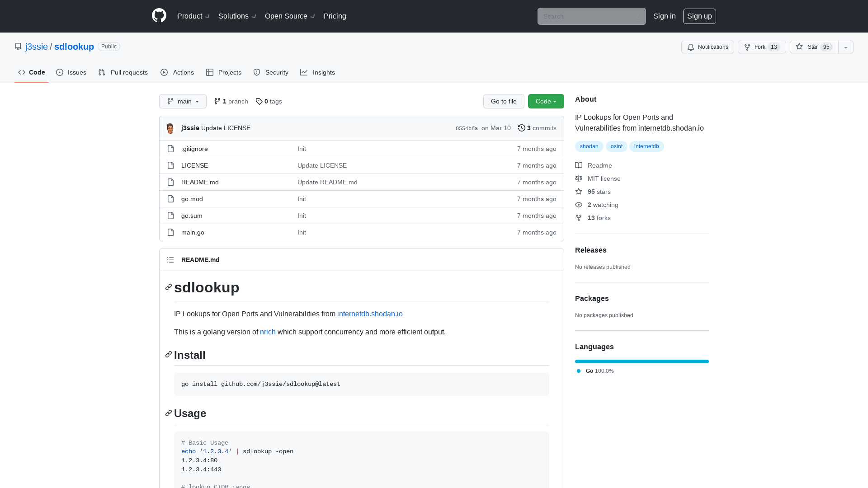This screenshot has width=868, height=488.
Task: Open the star lists dropdown arrow
Action: [x=846, y=47]
